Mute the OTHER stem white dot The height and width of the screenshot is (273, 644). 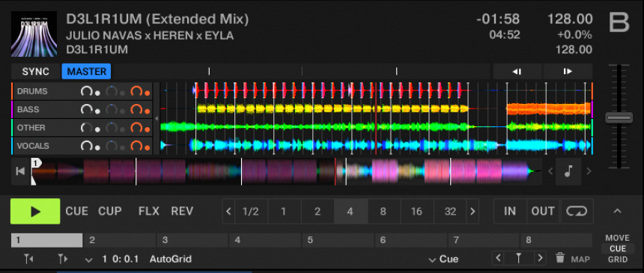(98, 129)
